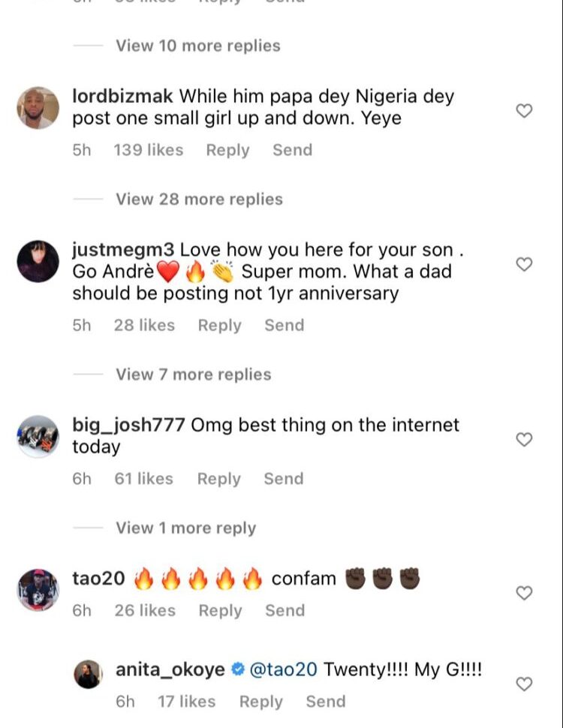Open tao20's profile picture
Viewport: 563px width, 728px height.
pyautogui.click(x=38, y=590)
